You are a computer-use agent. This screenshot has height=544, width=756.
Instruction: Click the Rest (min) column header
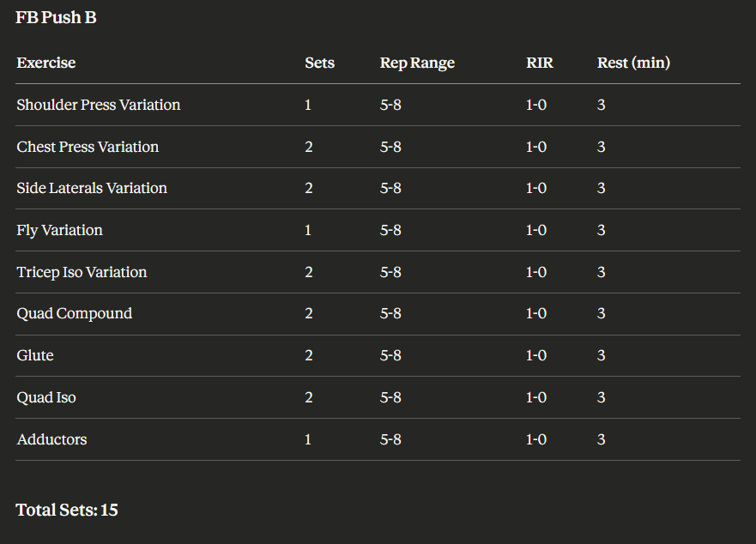pyautogui.click(x=633, y=63)
